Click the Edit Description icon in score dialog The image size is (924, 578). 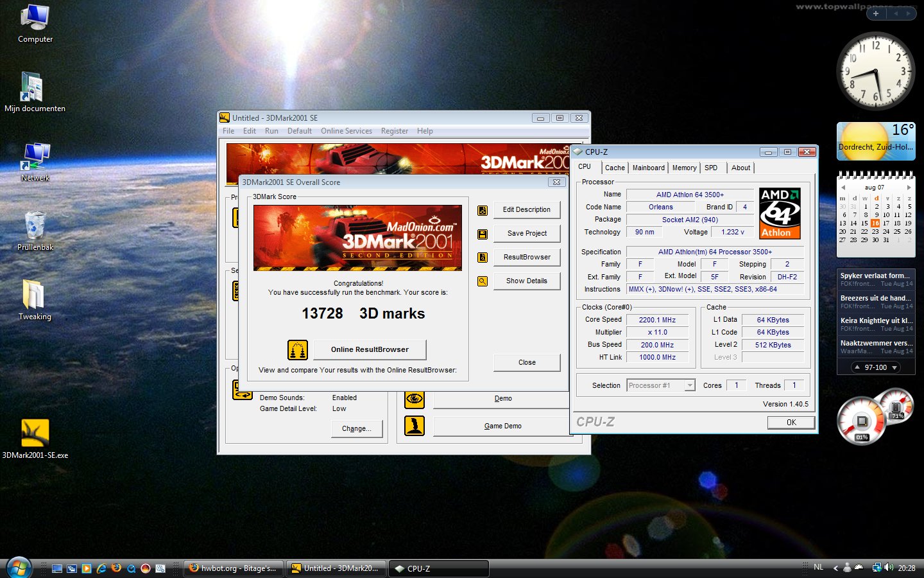[x=483, y=210]
